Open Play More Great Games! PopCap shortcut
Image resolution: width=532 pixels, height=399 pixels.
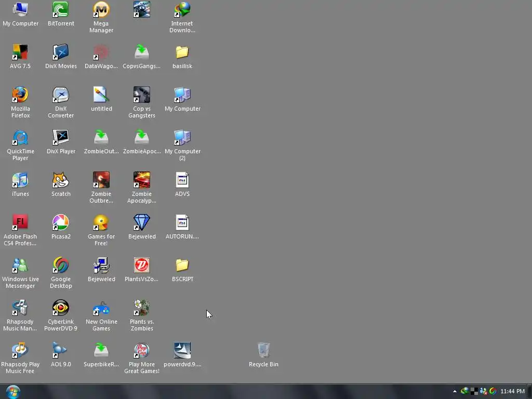[x=141, y=358]
